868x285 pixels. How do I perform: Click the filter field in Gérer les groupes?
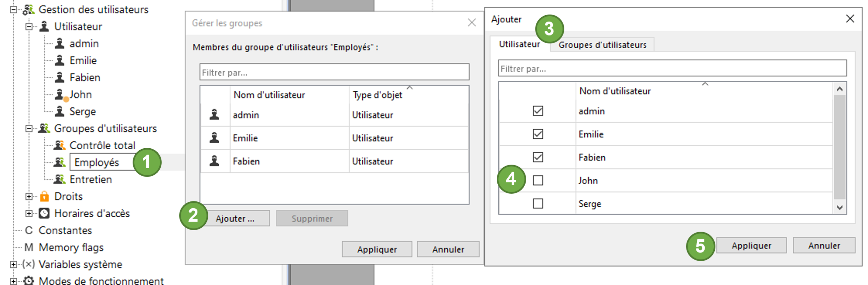(x=334, y=72)
